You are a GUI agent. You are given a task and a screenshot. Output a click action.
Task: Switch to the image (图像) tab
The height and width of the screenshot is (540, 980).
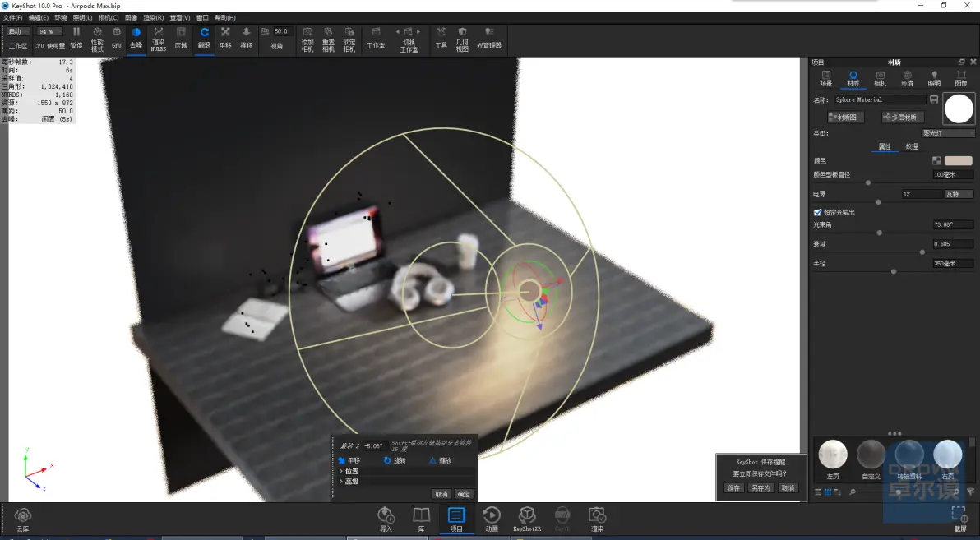[x=961, y=79]
